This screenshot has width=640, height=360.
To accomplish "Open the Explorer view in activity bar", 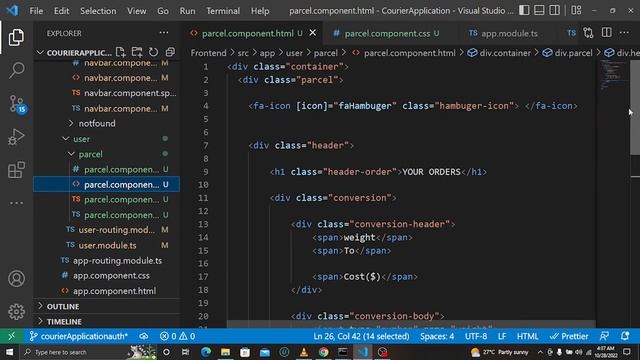I will (16, 38).
